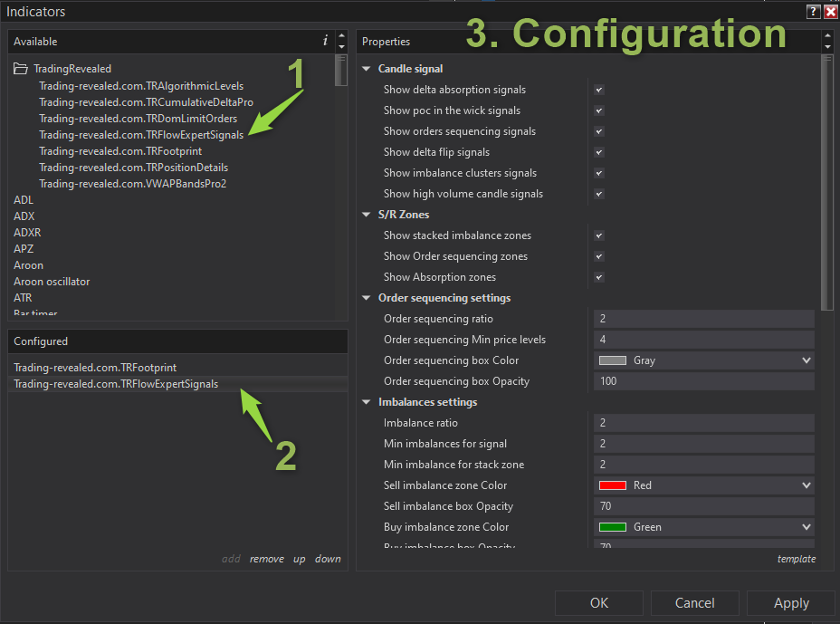840x624 pixels.
Task: Select TRPositionDetails in Available list
Action: click(133, 168)
